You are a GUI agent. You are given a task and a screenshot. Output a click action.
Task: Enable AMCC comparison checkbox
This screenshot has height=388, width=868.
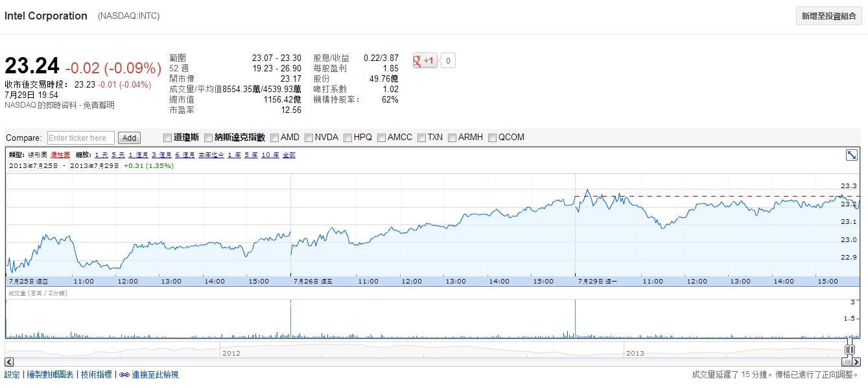point(382,138)
